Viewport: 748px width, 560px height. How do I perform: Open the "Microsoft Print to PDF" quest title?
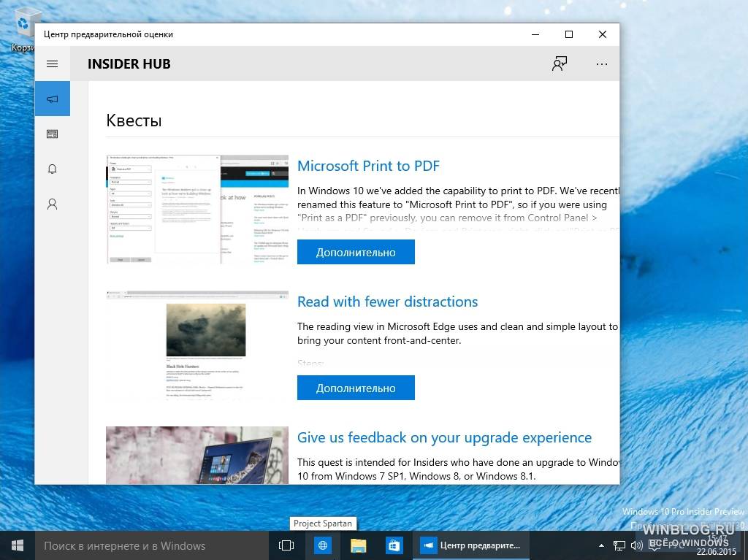(368, 166)
